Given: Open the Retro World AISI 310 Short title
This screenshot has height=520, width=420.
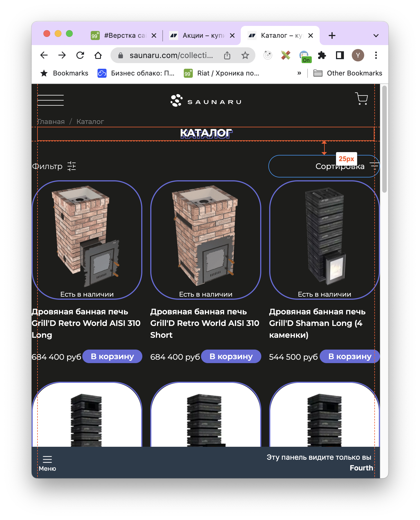Looking at the screenshot, I should click(205, 323).
